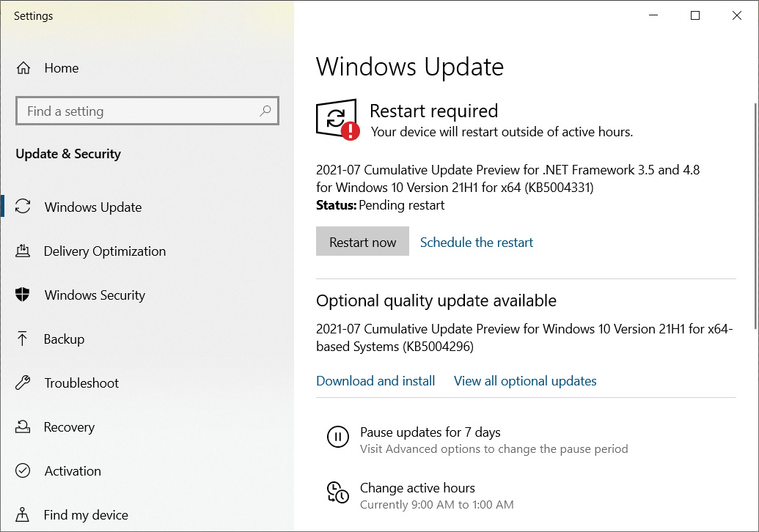Click the Restart now button
This screenshot has height=532, width=759.
coord(362,241)
